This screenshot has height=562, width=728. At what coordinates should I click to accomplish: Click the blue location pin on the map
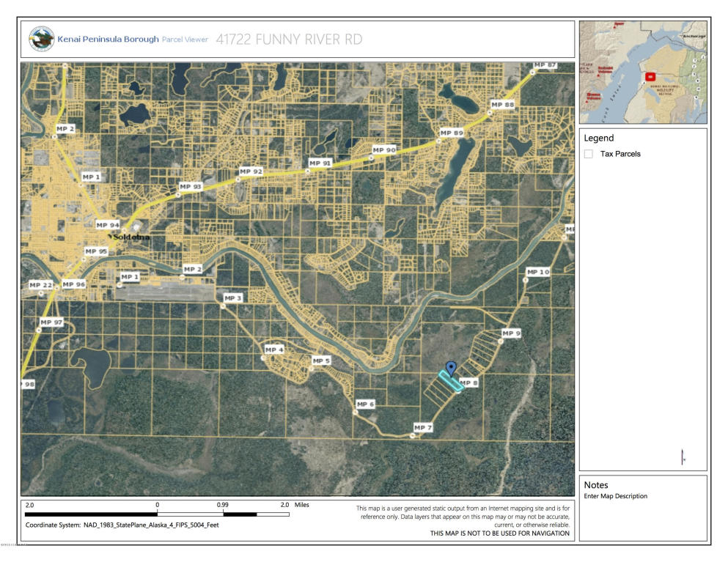451,369
